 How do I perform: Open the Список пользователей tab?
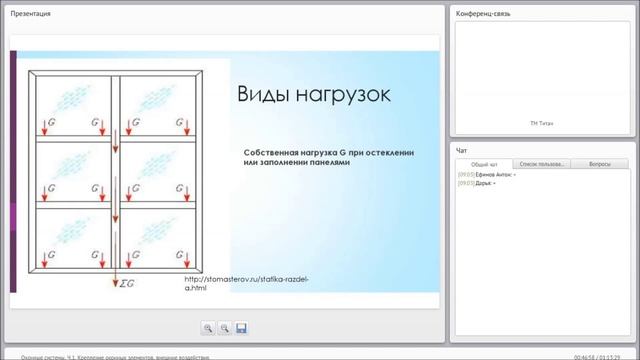pos(542,164)
